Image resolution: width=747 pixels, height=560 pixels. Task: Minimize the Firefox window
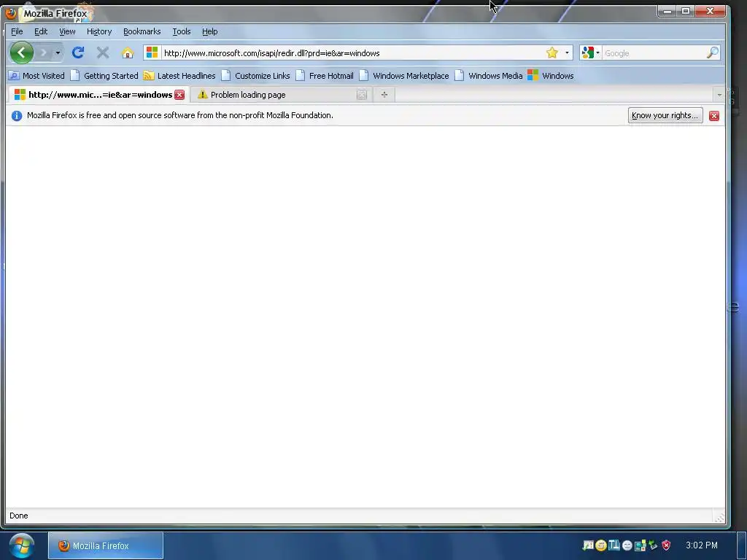tap(667, 11)
